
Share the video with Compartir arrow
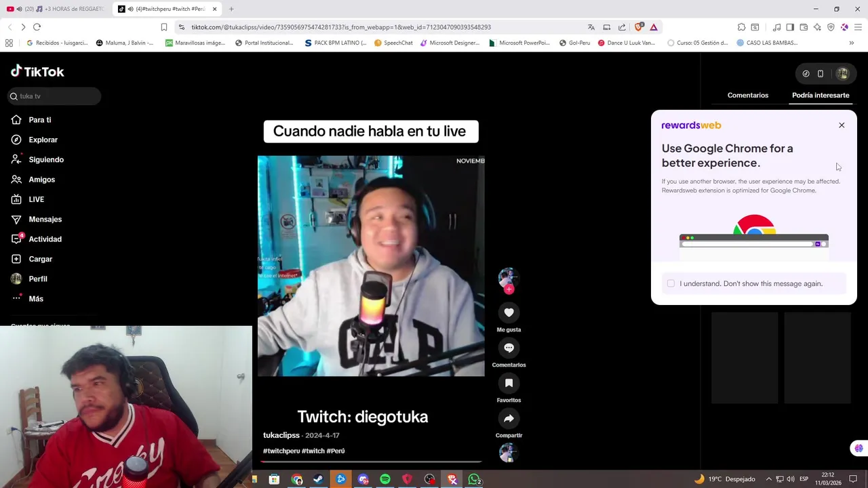(x=509, y=418)
